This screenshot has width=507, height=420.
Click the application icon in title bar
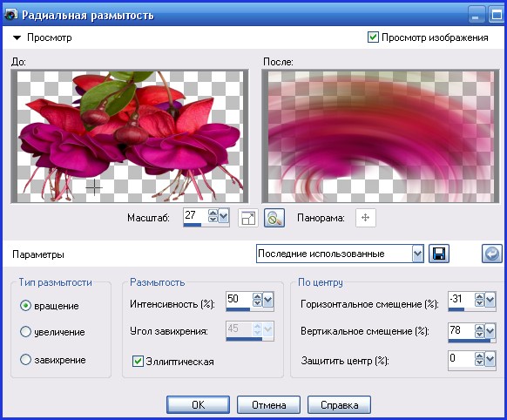pyautogui.click(x=10, y=15)
